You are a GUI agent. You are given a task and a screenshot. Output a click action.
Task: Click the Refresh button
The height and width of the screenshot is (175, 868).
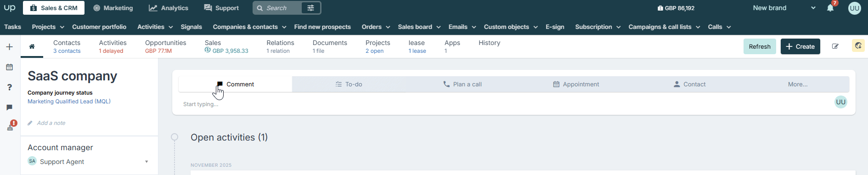[x=760, y=46]
